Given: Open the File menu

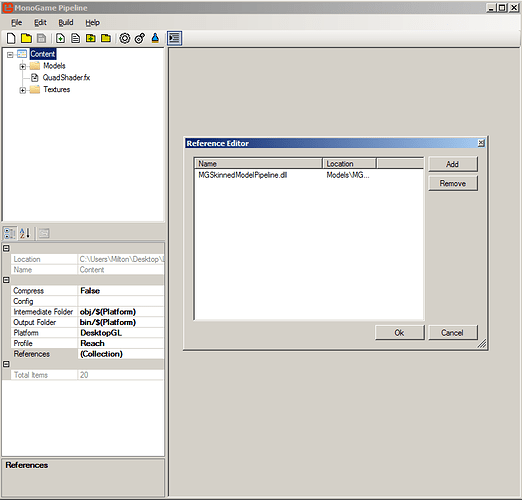Looking at the screenshot, I should pyautogui.click(x=16, y=23).
